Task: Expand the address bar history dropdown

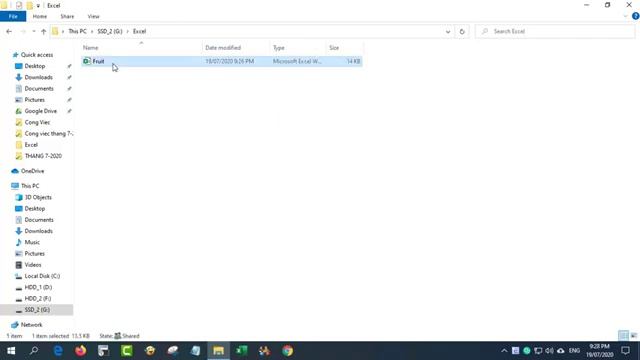Action: tap(448, 31)
